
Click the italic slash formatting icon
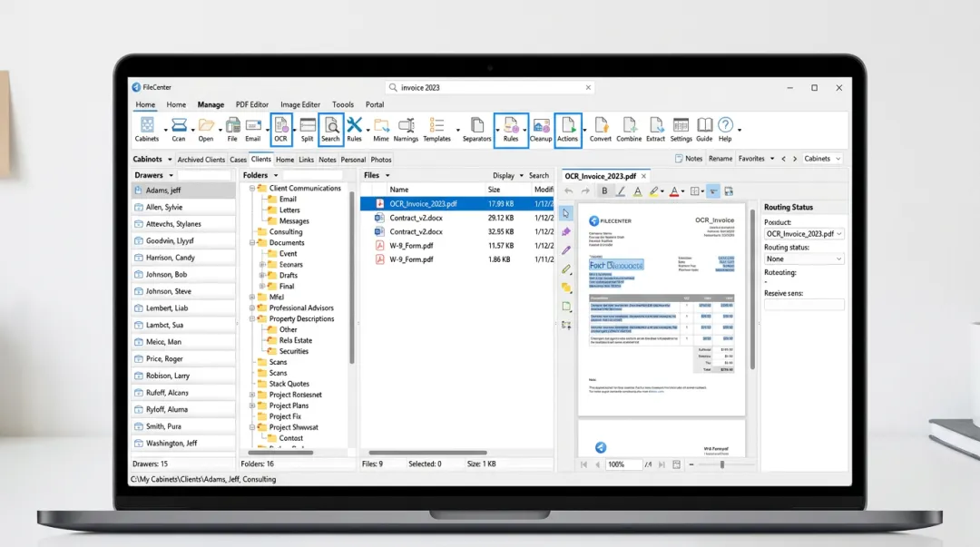click(x=621, y=191)
